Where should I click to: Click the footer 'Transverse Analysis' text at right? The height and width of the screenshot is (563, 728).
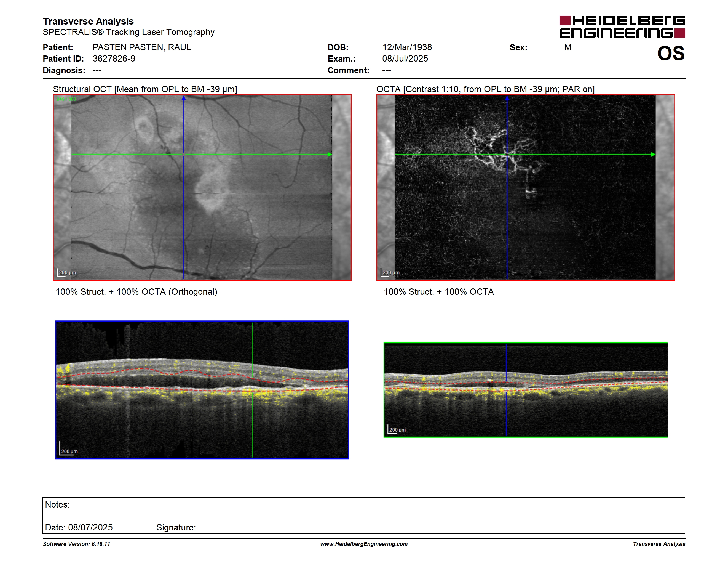click(x=659, y=544)
